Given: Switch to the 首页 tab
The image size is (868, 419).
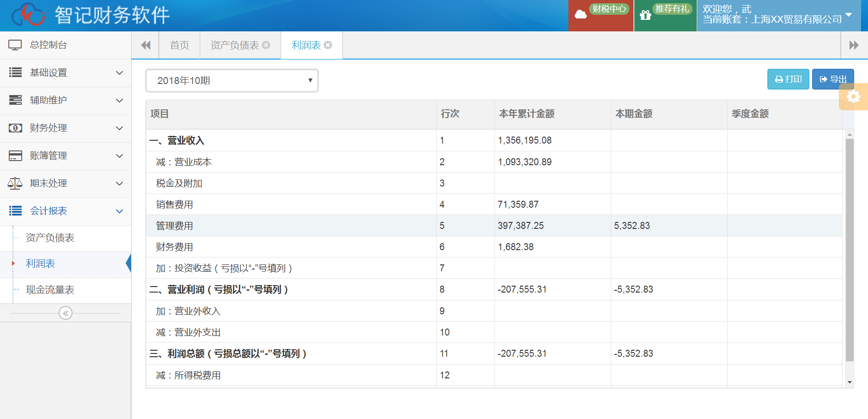Looking at the screenshot, I should pos(180,45).
